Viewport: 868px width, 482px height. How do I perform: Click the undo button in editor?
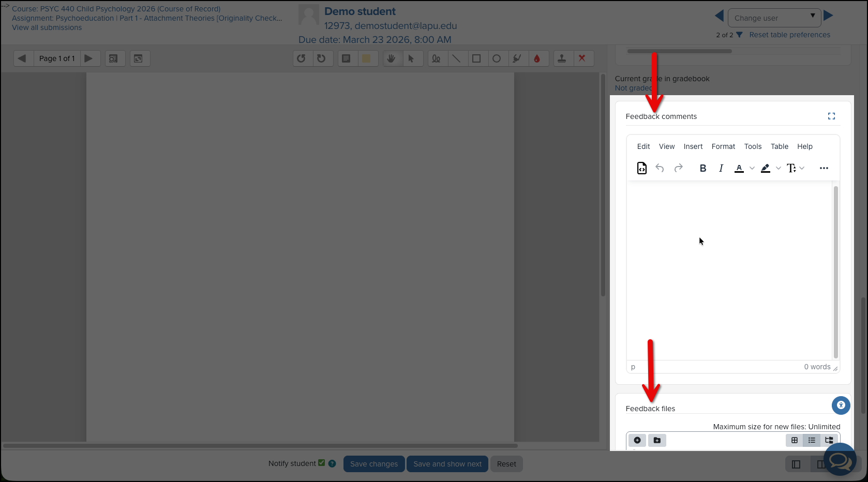[660, 168]
